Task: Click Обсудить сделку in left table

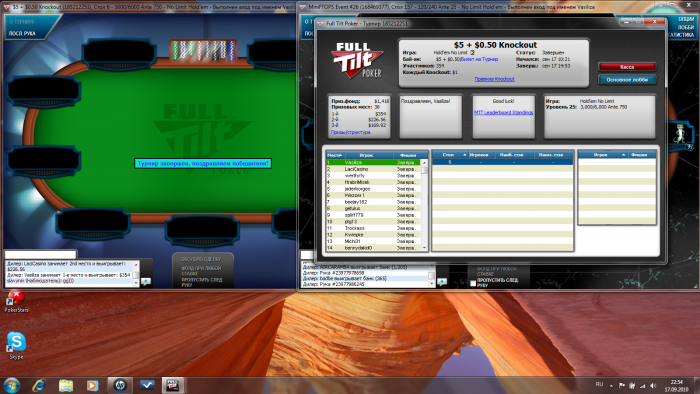Action: [201, 259]
